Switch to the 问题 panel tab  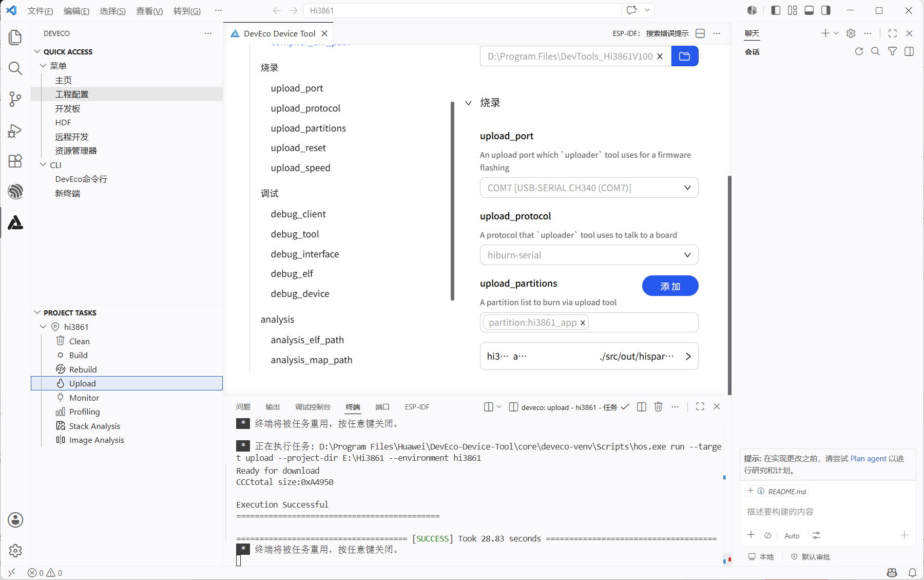243,407
